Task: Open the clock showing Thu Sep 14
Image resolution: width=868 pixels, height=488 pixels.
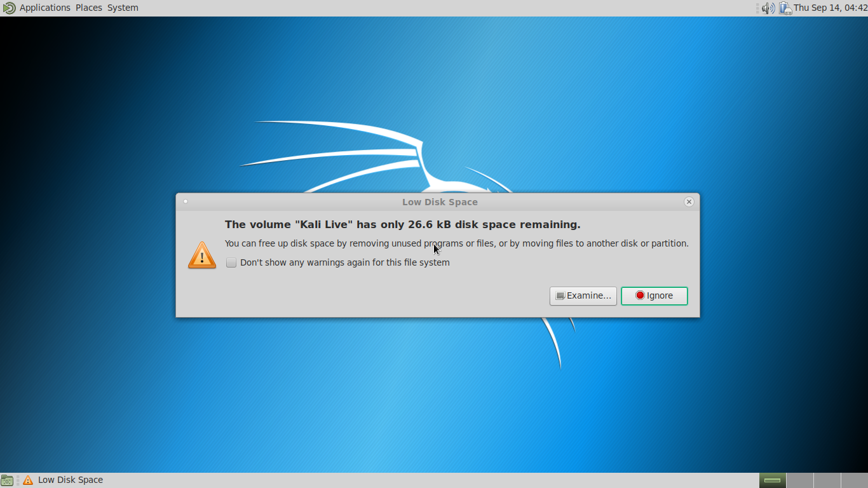Action: (830, 8)
